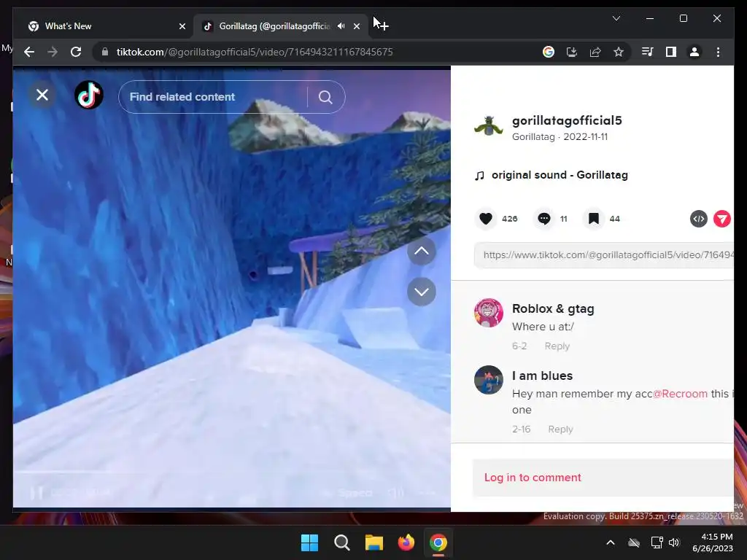Go to next video with down chevron

point(422,292)
